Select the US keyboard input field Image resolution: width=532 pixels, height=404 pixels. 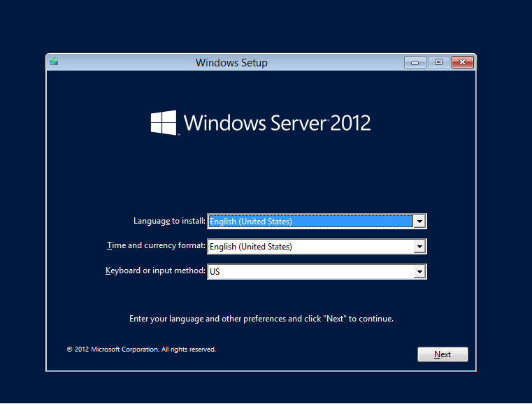click(x=317, y=272)
